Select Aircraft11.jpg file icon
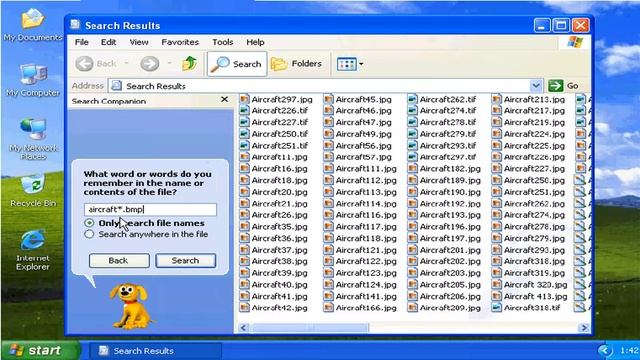640x360 pixels. 244,157
